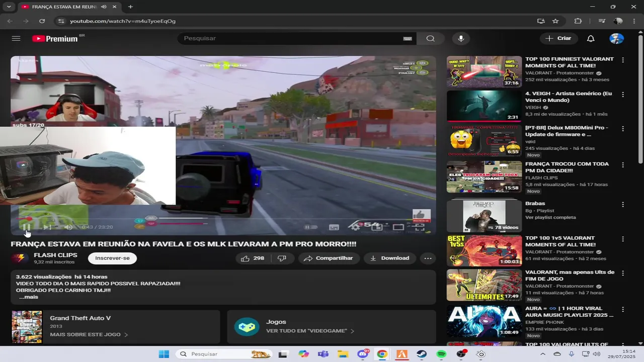Open the FLASH CLIPS channel name link
Viewport: 644px width, 362px height.
tap(55, 255)
